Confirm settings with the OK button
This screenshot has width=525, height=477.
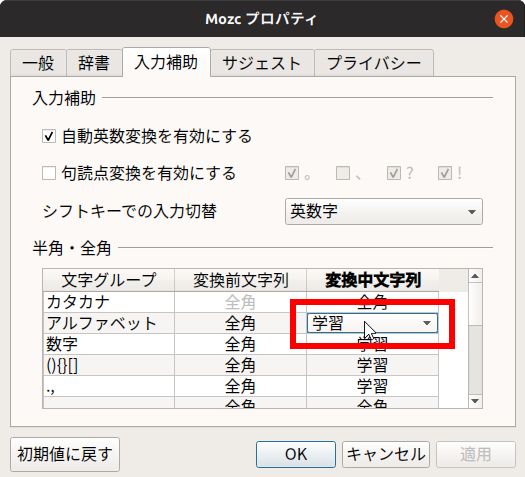pos(296,454)
